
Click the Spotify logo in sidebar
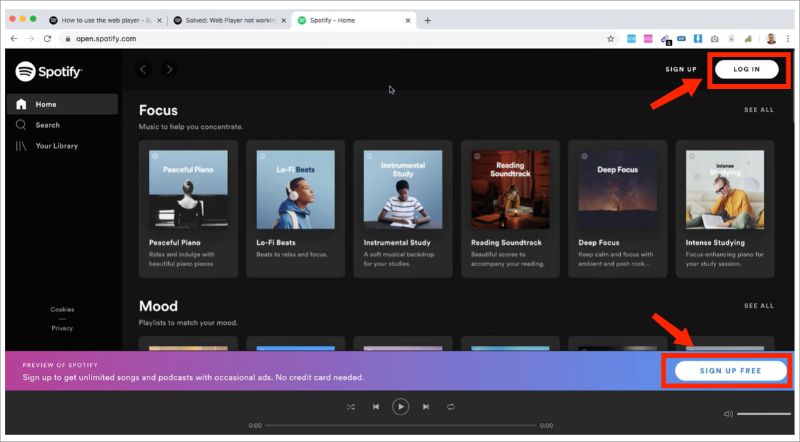[48, 71]
